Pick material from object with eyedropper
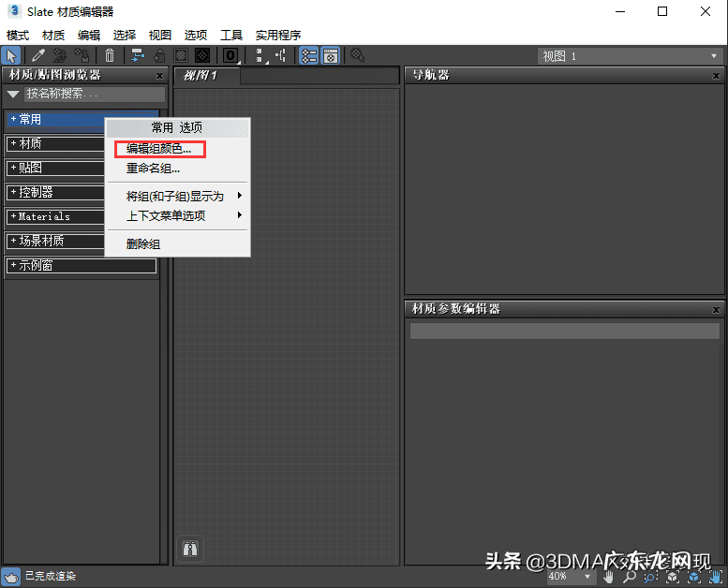The image size is (728, 588). click(x=39, y=56)
